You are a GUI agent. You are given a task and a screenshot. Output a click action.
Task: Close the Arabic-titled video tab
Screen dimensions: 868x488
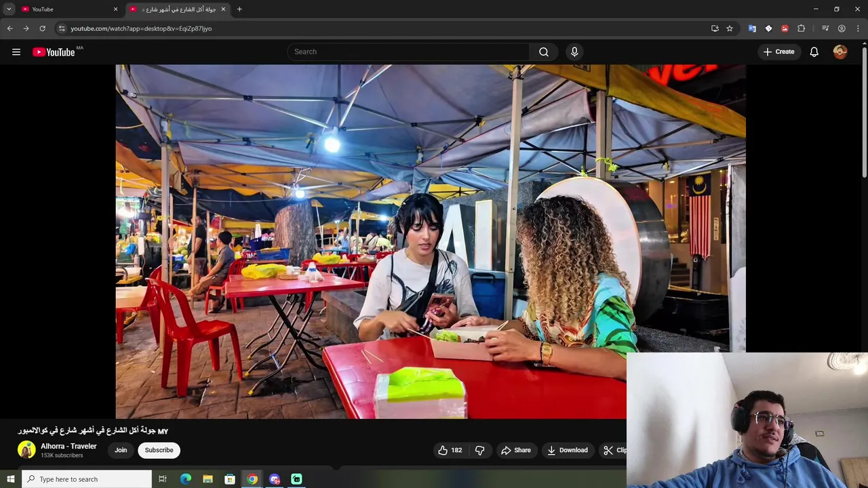[223, 9]
